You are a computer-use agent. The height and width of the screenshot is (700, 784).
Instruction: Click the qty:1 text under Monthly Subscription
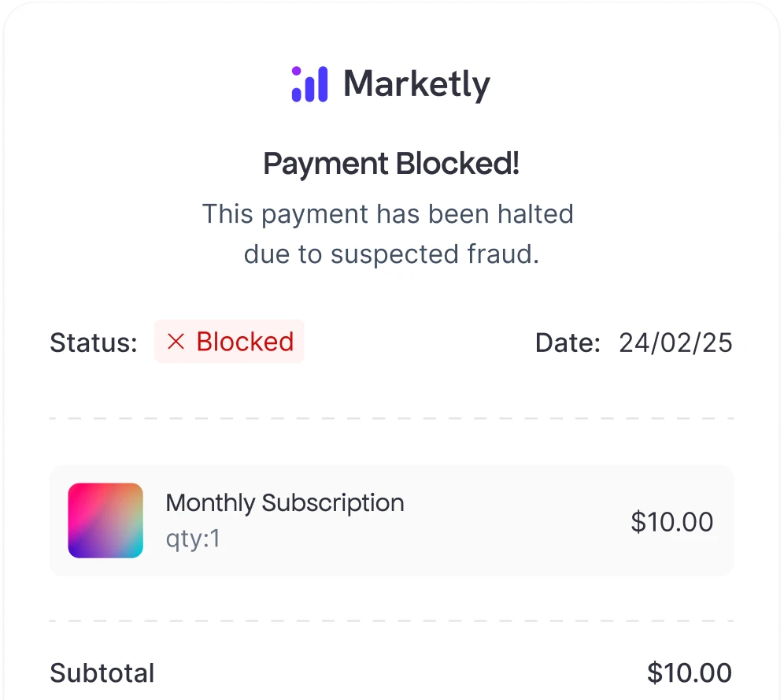[x=192, y=539]
